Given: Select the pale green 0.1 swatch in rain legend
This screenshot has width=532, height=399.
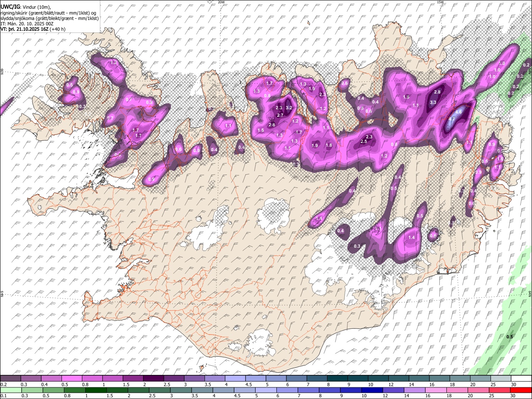Looking at the screenshot, I should pos(11,390).
